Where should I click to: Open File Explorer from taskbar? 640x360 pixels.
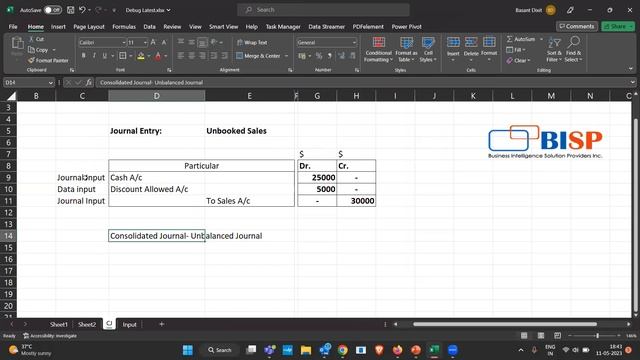click(x=306, y=350)
